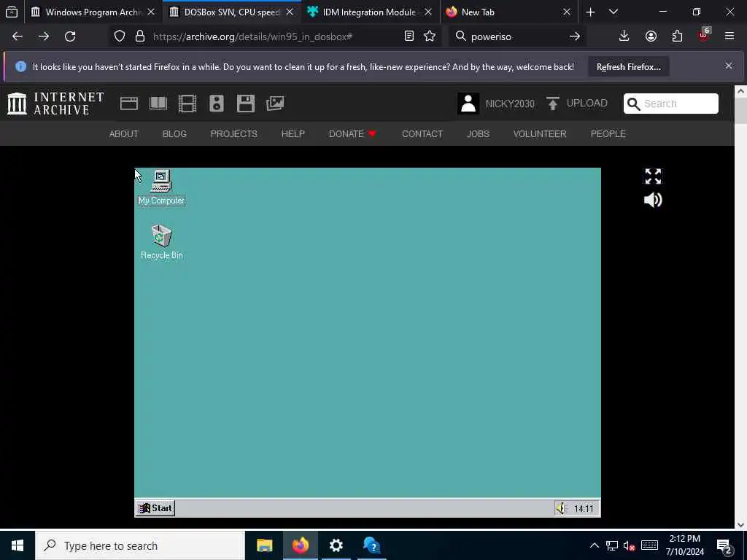The image size is (747, 560).
Task: Click the uBlock Origin extension icon
Action: click(704, 35)
